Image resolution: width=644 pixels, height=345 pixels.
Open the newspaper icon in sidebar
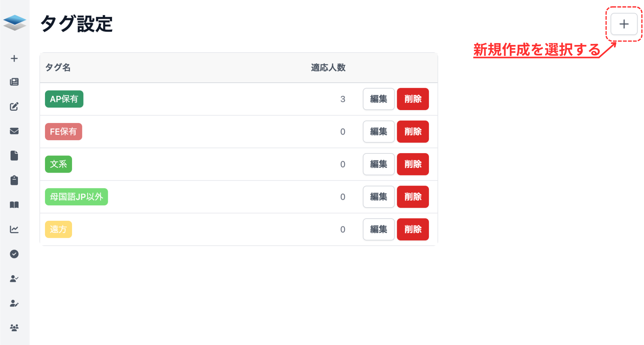click(14, 82)
